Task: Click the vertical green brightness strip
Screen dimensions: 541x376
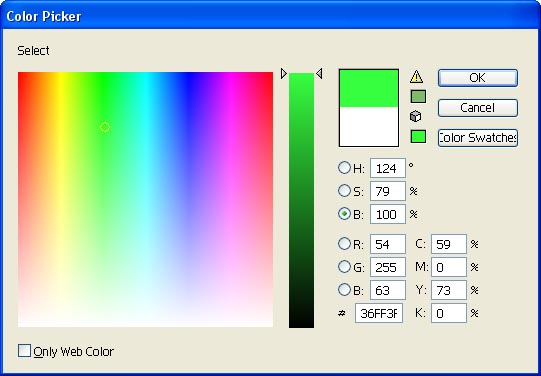Action: point(301,200)
